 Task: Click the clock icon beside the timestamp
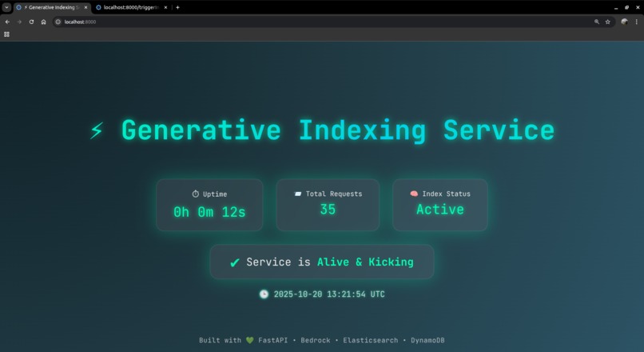(264, 294)
